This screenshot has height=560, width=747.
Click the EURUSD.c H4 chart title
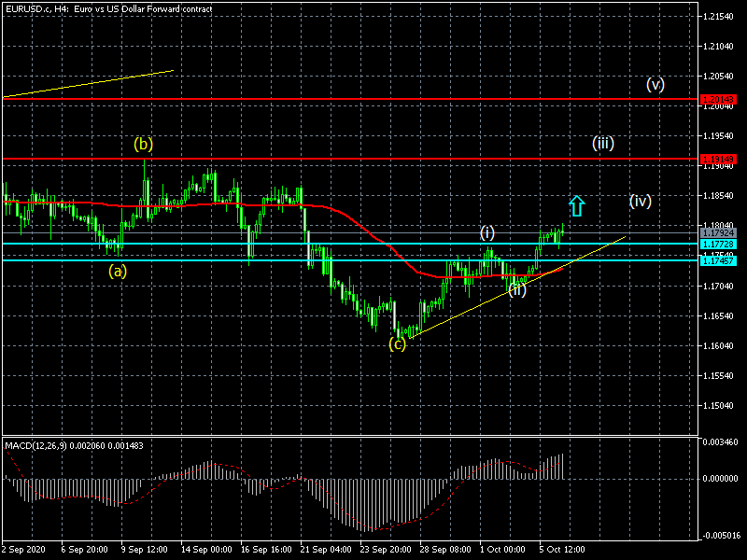point(107,8)
